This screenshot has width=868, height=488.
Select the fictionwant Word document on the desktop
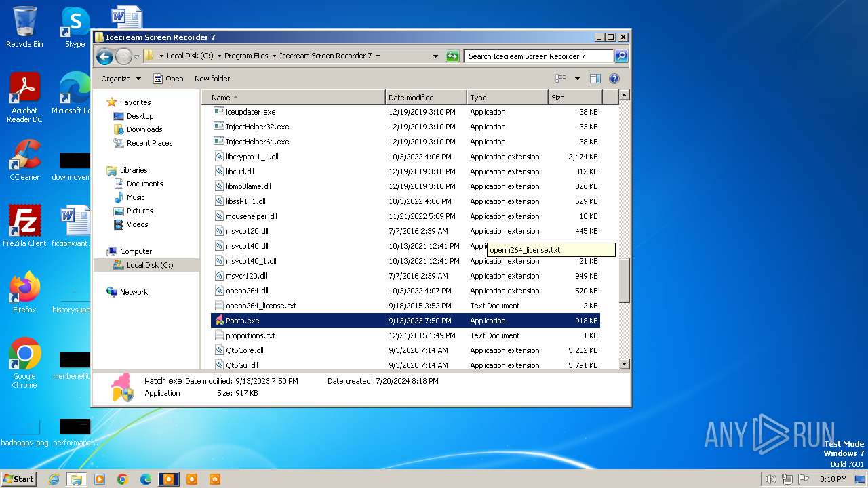click(75, 226)
